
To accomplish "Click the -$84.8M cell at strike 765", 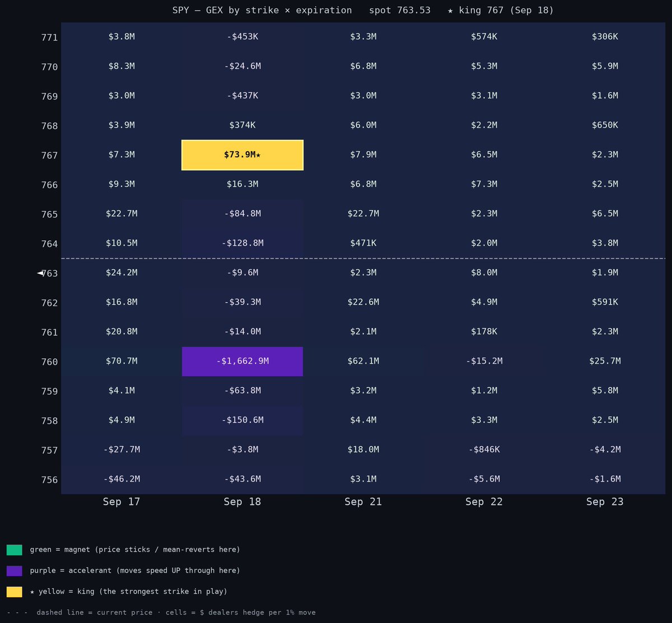I will (x=242, y=214).
